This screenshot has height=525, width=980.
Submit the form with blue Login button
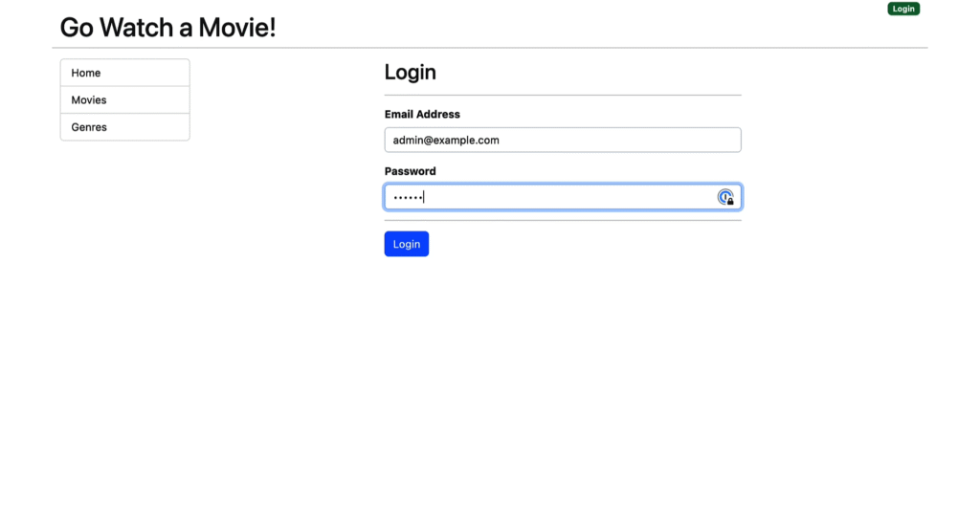[406, 244]
